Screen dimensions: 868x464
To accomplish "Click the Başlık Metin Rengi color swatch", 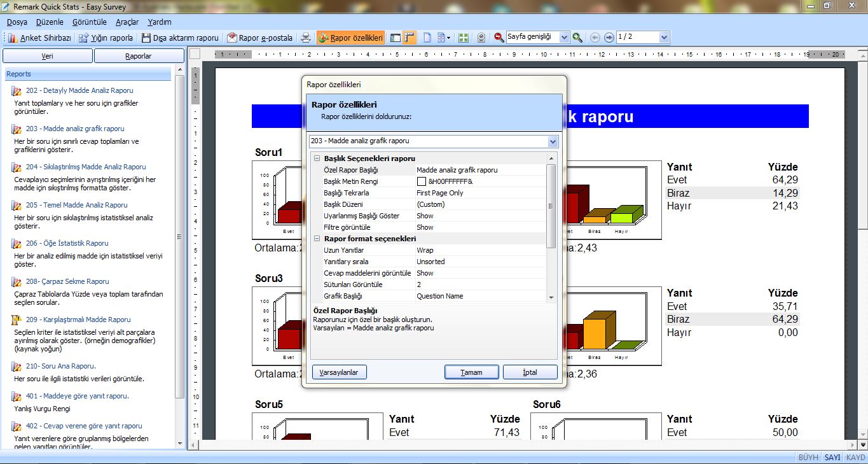I will pyautogui.click(x=421, y=182).
